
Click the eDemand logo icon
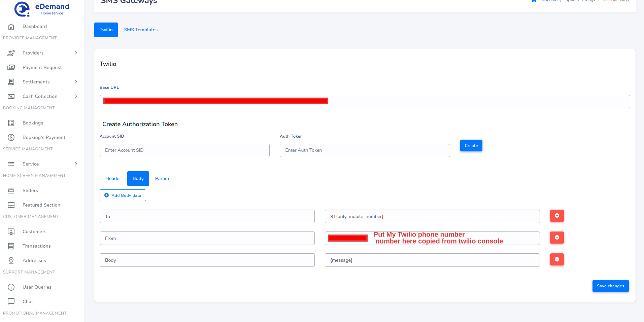coord(22,9)
